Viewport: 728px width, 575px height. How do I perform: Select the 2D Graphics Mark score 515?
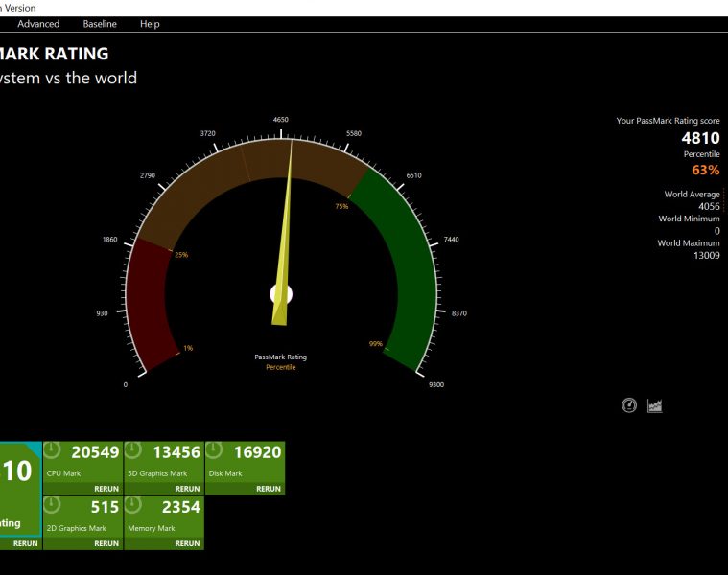coord(105,507)
